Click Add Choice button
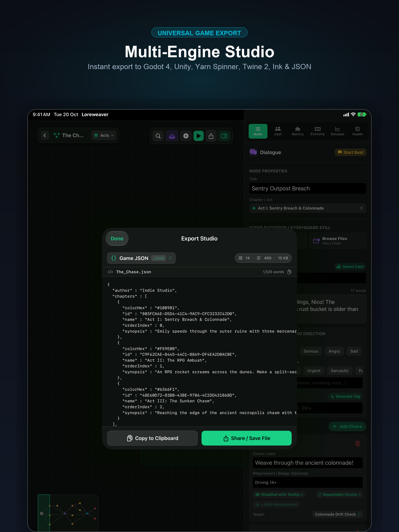 (347, 426)
